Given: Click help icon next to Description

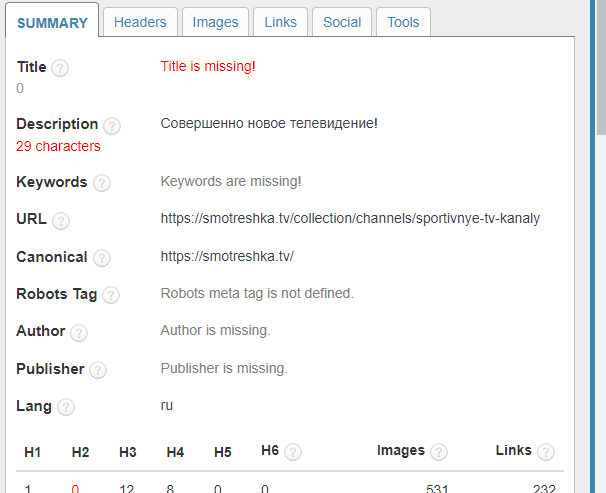Looking at the screenshot, I should 111,126.
